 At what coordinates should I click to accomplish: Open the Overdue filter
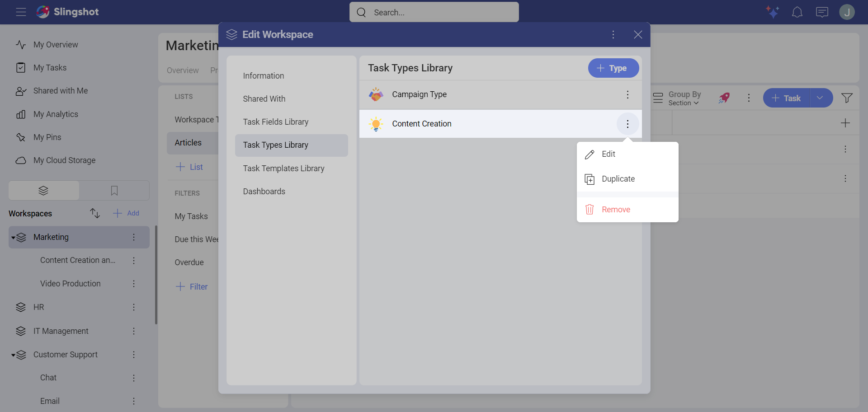[x=189, y=262]
